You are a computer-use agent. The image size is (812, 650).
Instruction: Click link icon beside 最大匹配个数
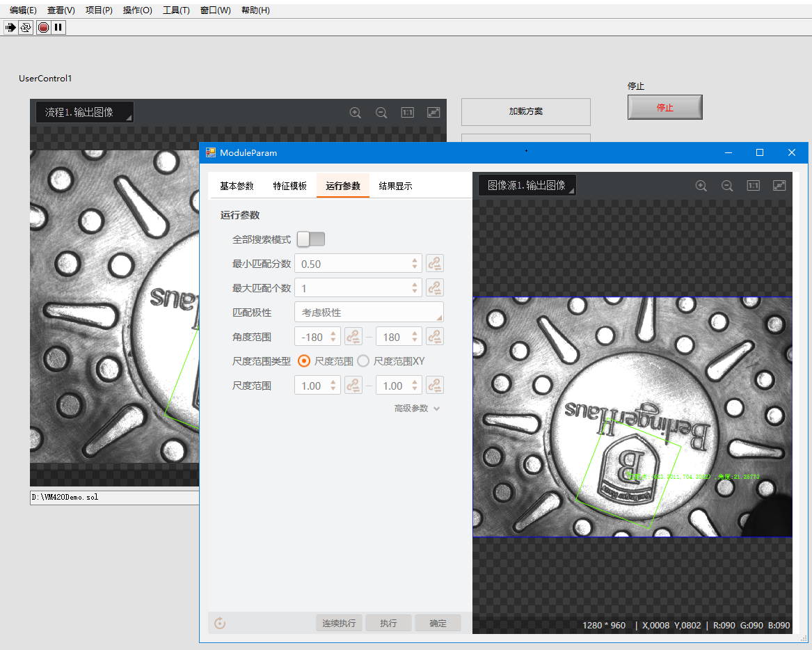[434, 287]
